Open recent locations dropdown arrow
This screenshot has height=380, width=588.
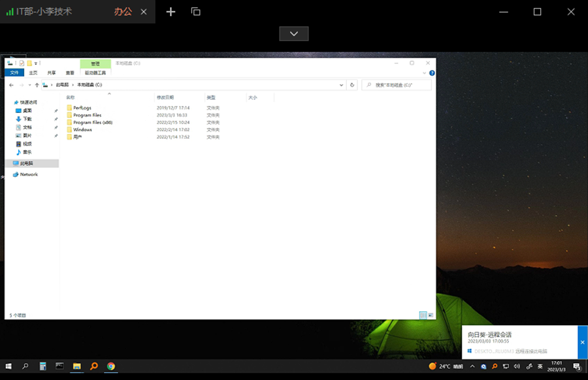29,85
